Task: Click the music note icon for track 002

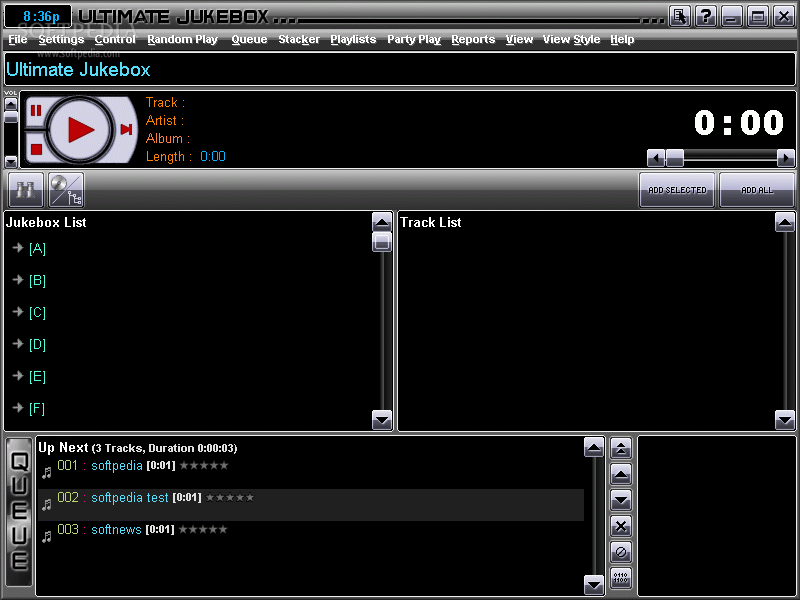Action: click(x=46, y=505)
